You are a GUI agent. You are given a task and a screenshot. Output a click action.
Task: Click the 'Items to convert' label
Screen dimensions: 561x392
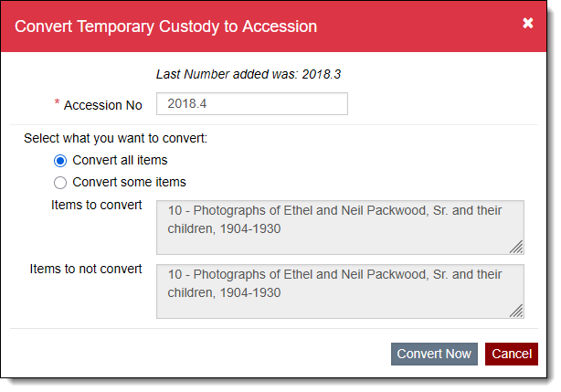tap(97, 205)
